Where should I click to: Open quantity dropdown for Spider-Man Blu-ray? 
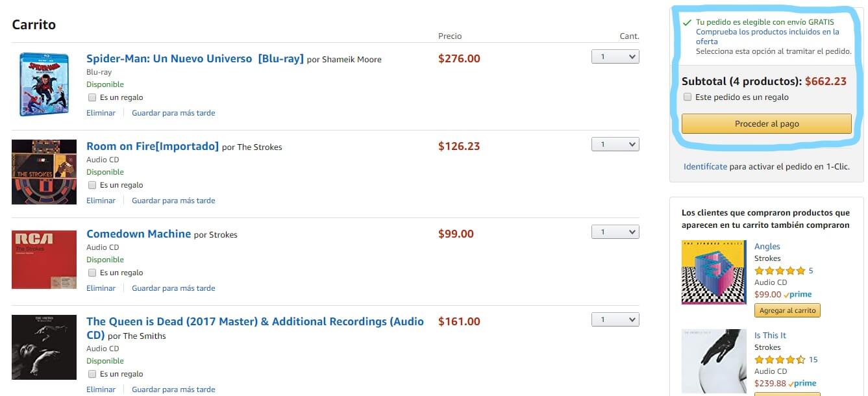click(615, 57)
